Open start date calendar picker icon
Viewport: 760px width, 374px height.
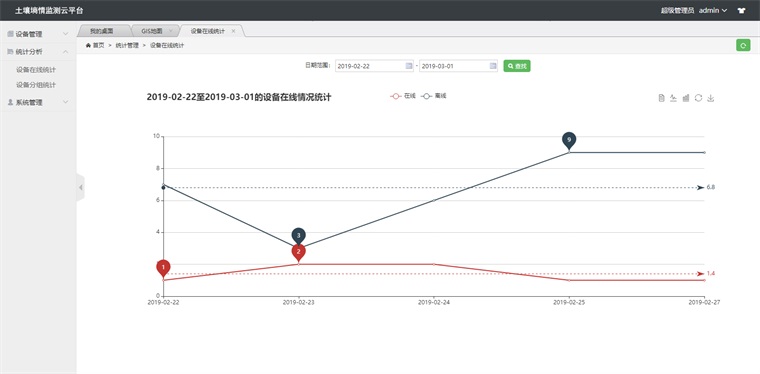point(409,66)
